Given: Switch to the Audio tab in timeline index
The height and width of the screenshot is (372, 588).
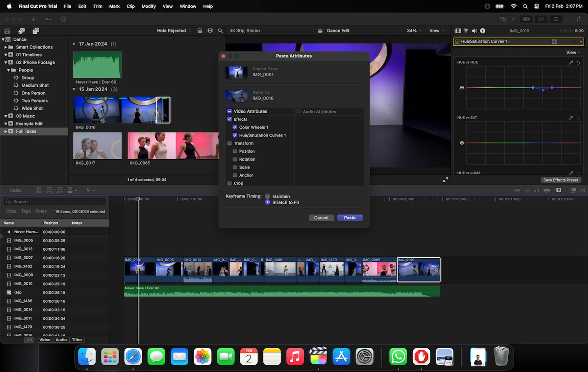Looking at the screenshot, I should pos(61,340).
